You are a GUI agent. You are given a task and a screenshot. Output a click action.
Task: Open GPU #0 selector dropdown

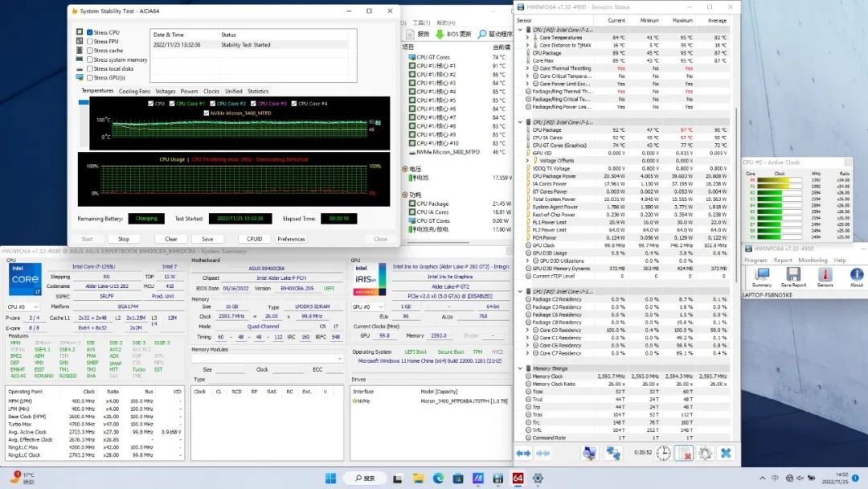pyautogui.click(x=368, y=306)
